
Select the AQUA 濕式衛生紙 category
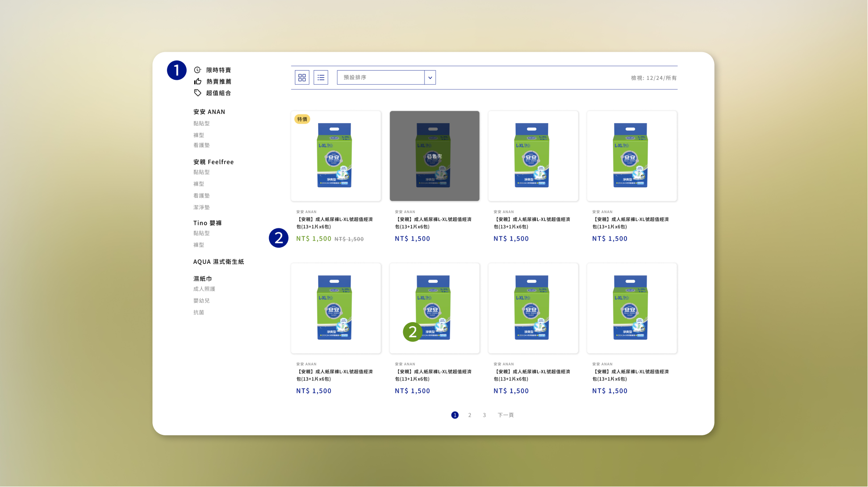click(219, 262)
